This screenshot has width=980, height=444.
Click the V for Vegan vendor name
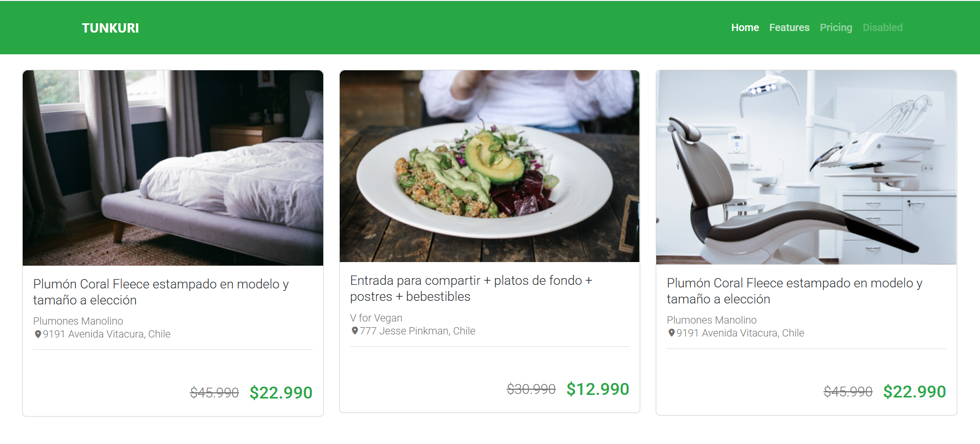376,318
